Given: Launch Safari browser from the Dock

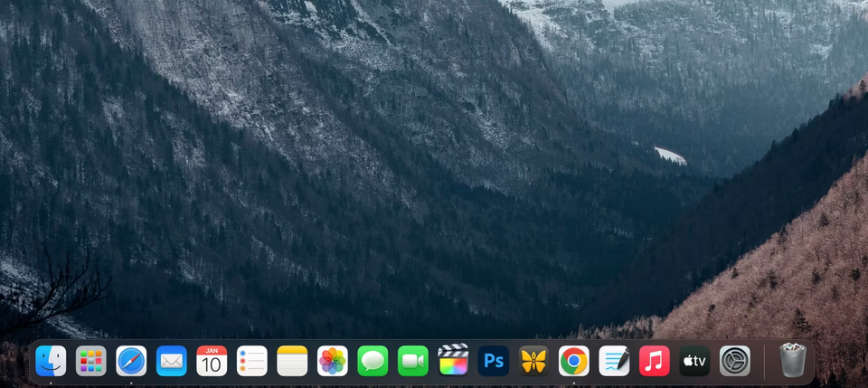Looking at the screenshot, I should point(131,361).
